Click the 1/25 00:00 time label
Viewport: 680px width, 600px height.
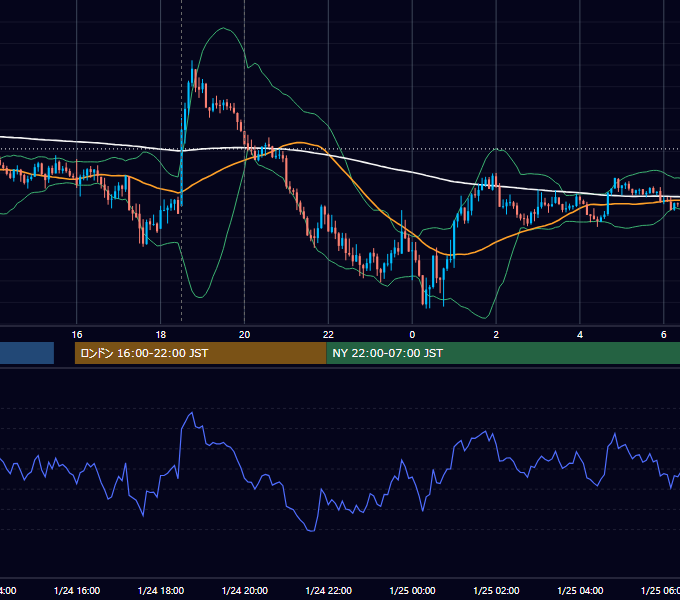click(x=412, y=590)
